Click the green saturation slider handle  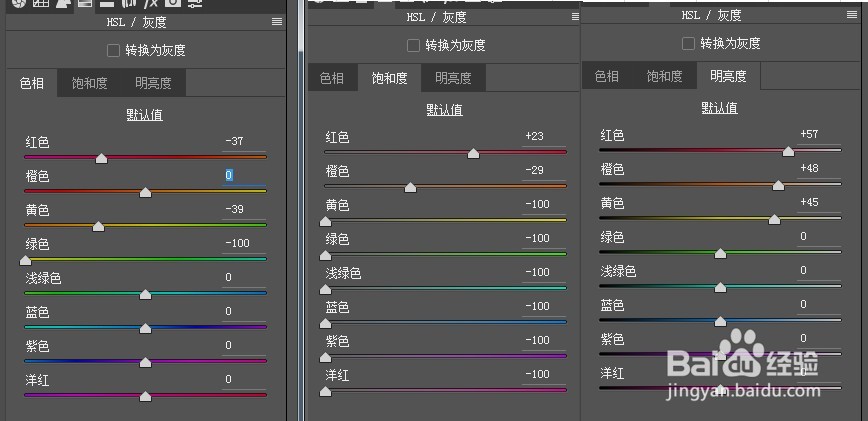(326, 255)
